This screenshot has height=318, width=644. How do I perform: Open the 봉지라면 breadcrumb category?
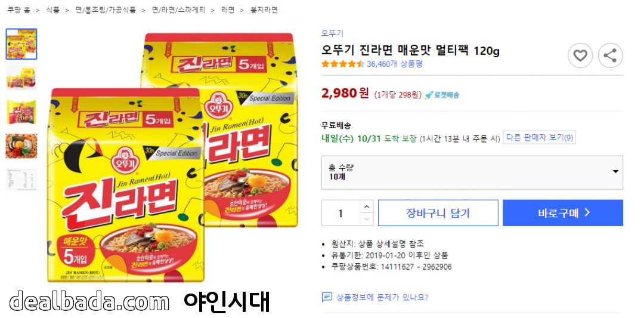tap(264, 10)
